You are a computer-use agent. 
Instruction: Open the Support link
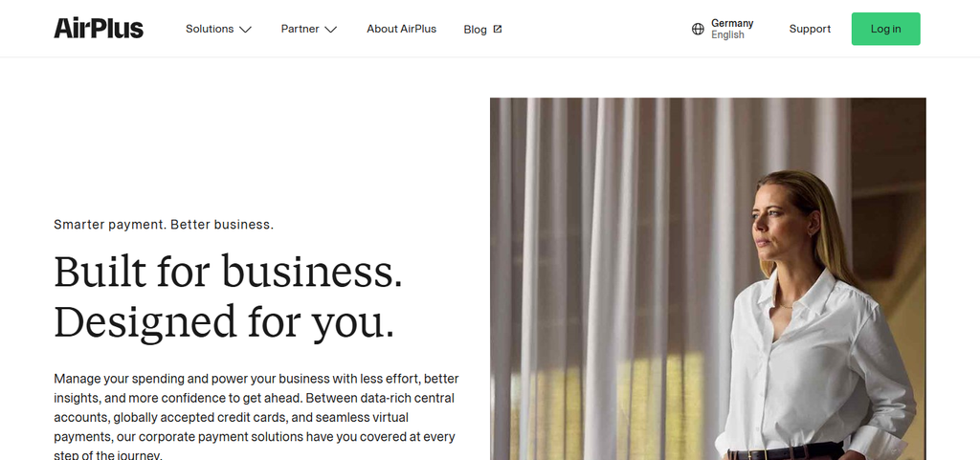click(x=810, y=29)
